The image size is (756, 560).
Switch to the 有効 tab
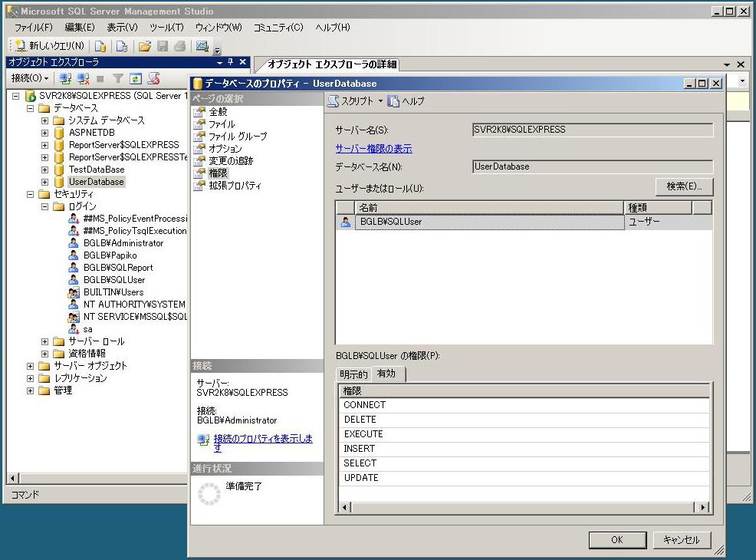coord(388,374)
